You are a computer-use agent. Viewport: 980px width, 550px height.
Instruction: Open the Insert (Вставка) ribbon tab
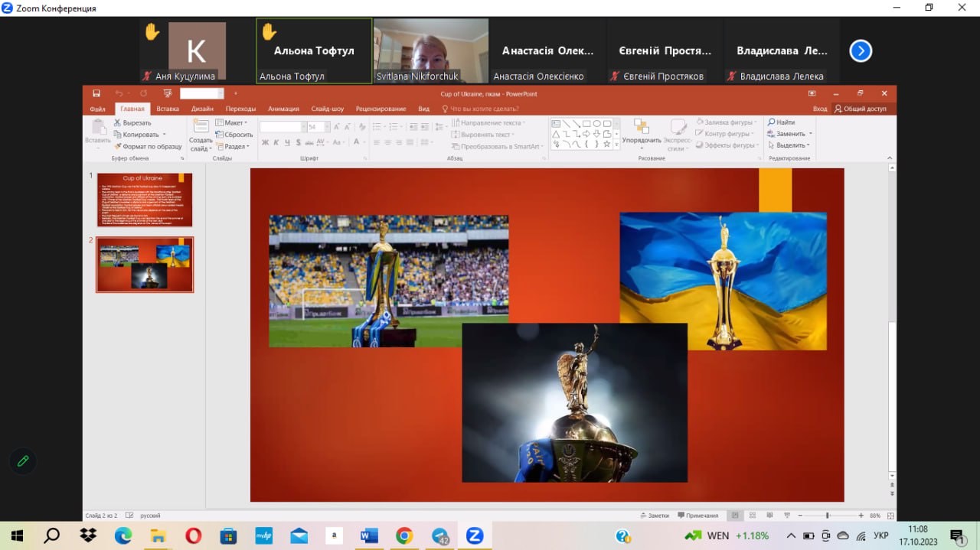click(x=168, y=109)
